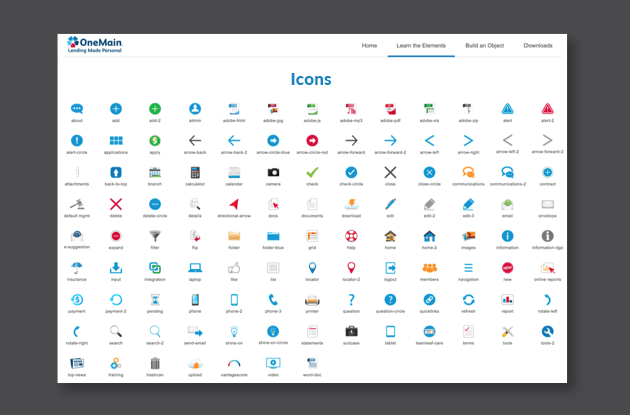
Task: Select the printer icon
Action: pyautogui.click(x=312, y=299)
